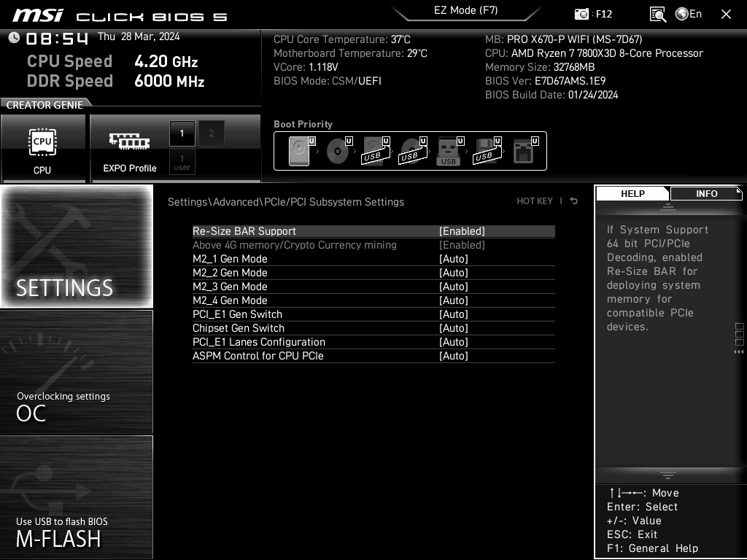Select the Chipset Gen Switch label

239,327
